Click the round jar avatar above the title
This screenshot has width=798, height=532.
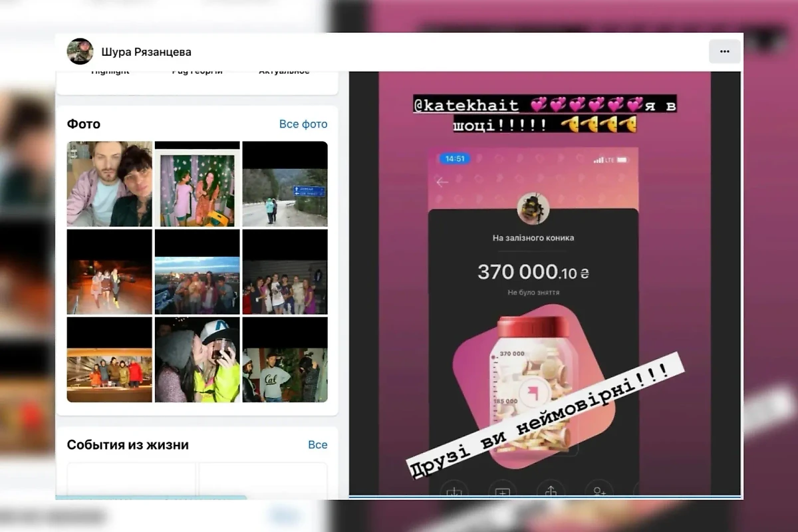click(533, 209)
